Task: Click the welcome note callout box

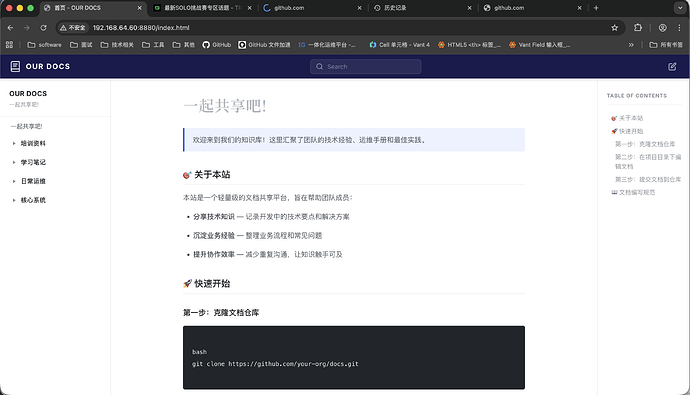Action: click(354, 140)
